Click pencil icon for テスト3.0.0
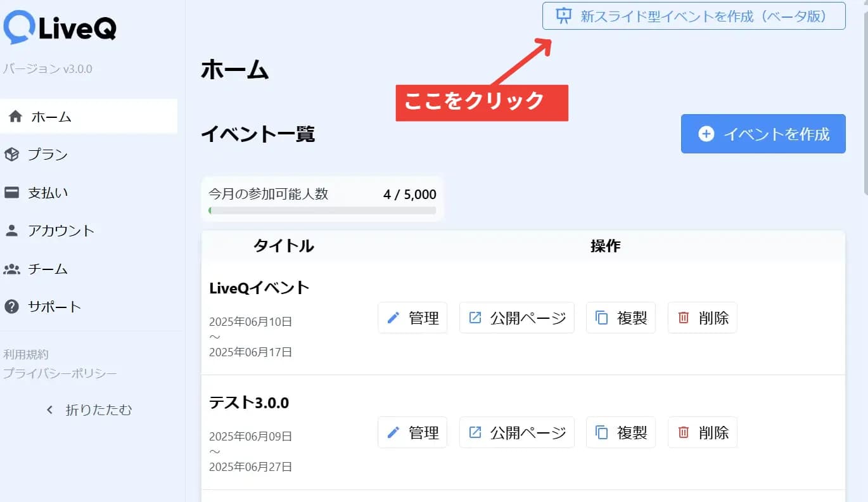 (393, 432)
